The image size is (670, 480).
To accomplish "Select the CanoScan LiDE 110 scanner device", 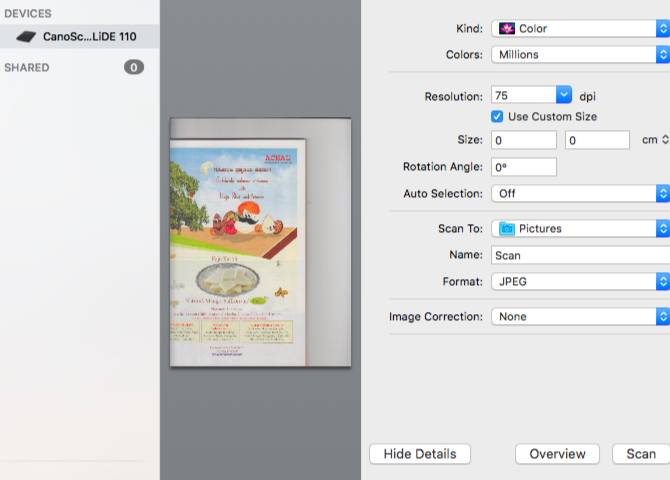I will (x=79, y=36).
